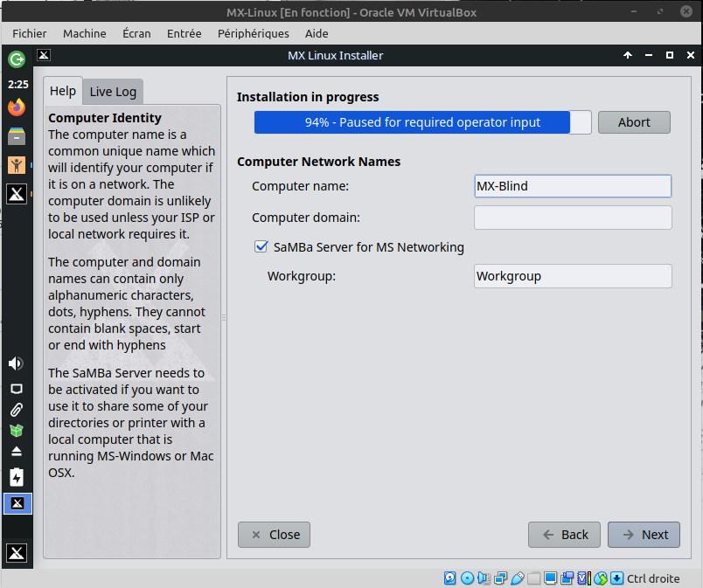Click VirtualBox USB status icon
703x588 pixels.
point(518,578)
